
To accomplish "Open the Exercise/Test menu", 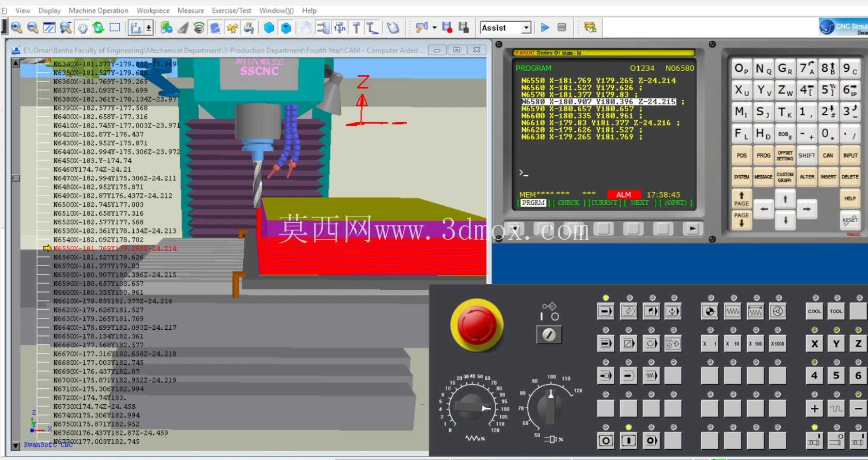I will tap(231, 10).
